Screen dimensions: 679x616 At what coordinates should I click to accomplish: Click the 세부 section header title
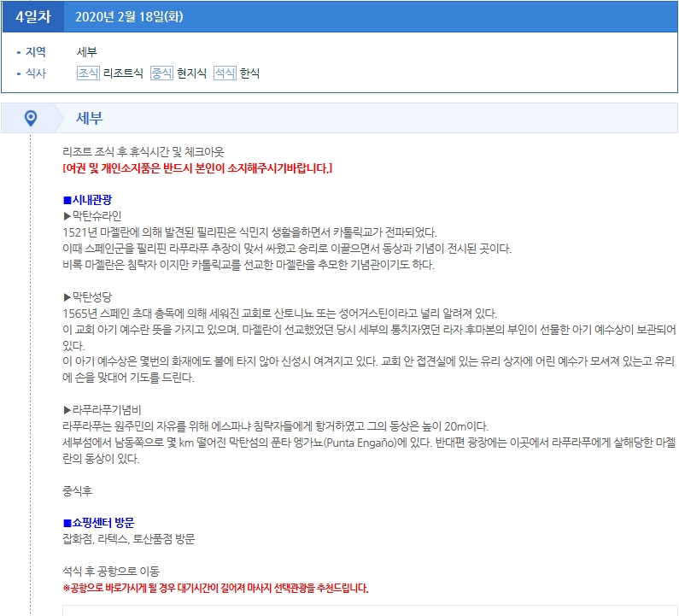click(90, 118)
